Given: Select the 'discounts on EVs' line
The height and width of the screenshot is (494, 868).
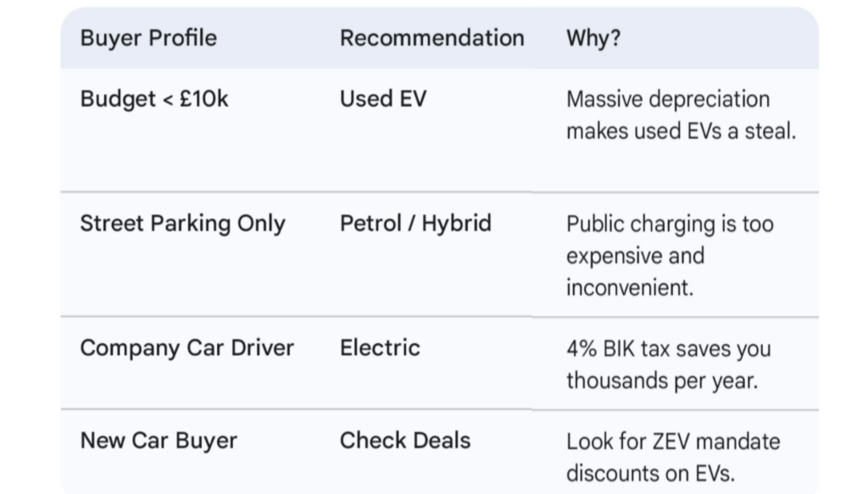Looking at the screenshot, I should (650, 473).
